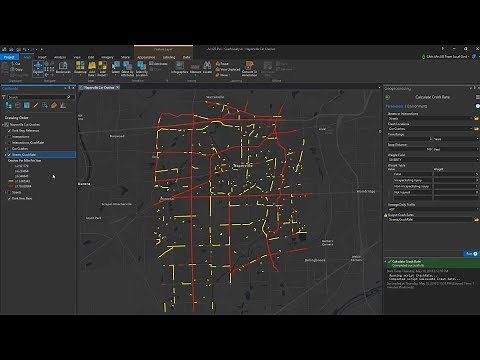This screenshot has width=480, height=360.
Task: Click the yellow-orange legend symbol
Action: click(x=11, y=181)
